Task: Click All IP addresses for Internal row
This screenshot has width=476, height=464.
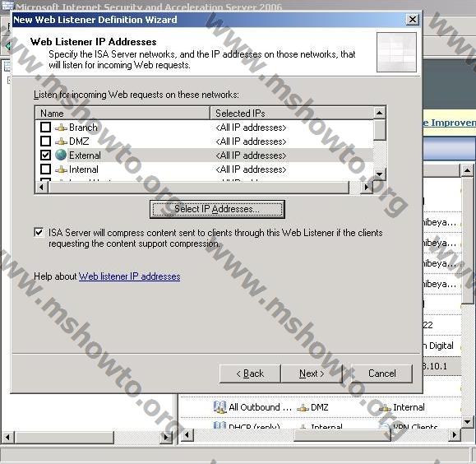Action: click(x=251, y=169)
